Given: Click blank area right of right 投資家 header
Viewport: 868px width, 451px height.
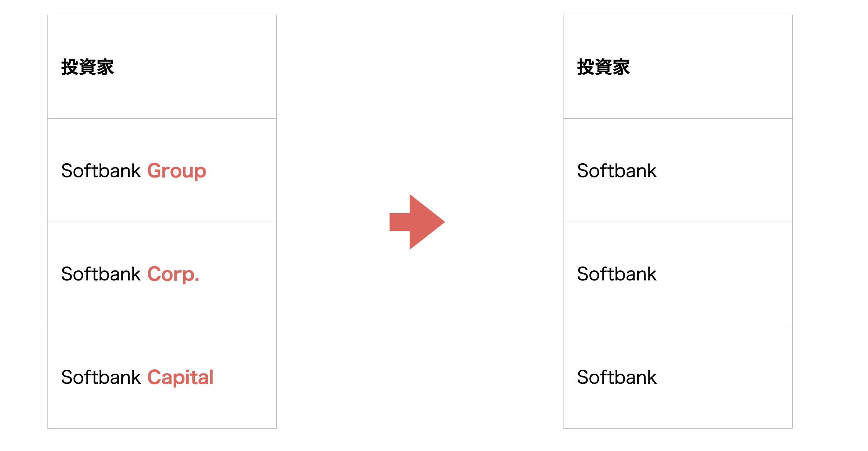Looking at the screenshot, I should [x=711, y=67].
